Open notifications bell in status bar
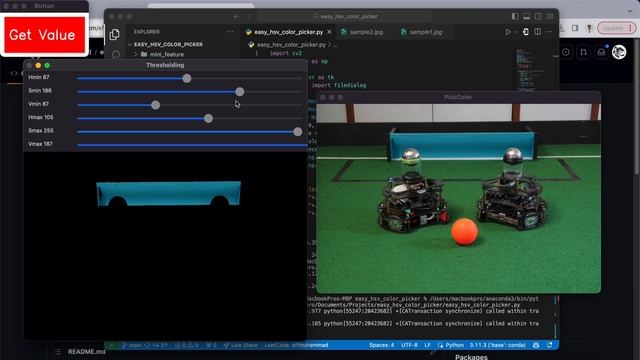 [549, 345]
